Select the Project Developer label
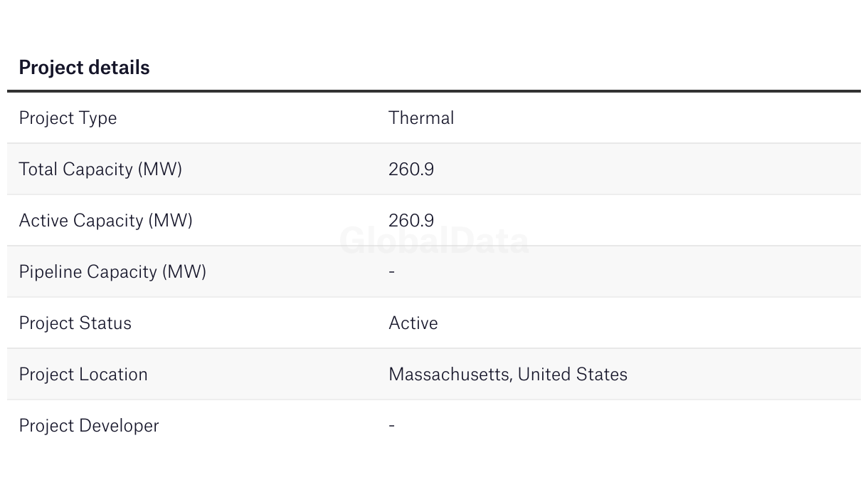 (89, 426)
